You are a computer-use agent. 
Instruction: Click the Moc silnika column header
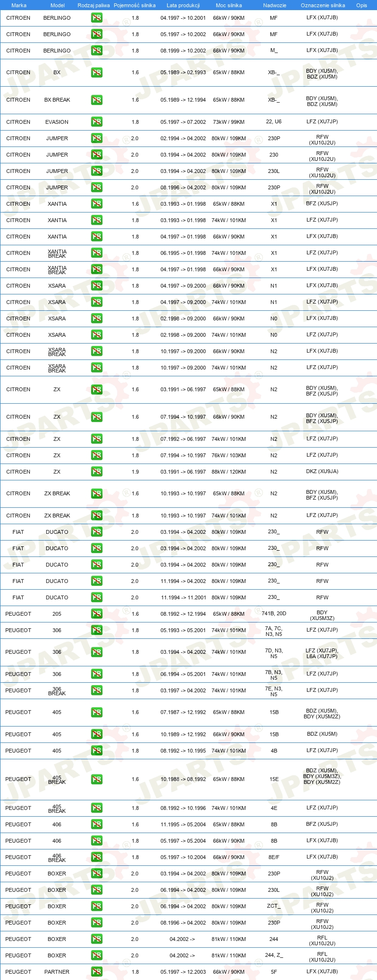(x=229, y=5)
